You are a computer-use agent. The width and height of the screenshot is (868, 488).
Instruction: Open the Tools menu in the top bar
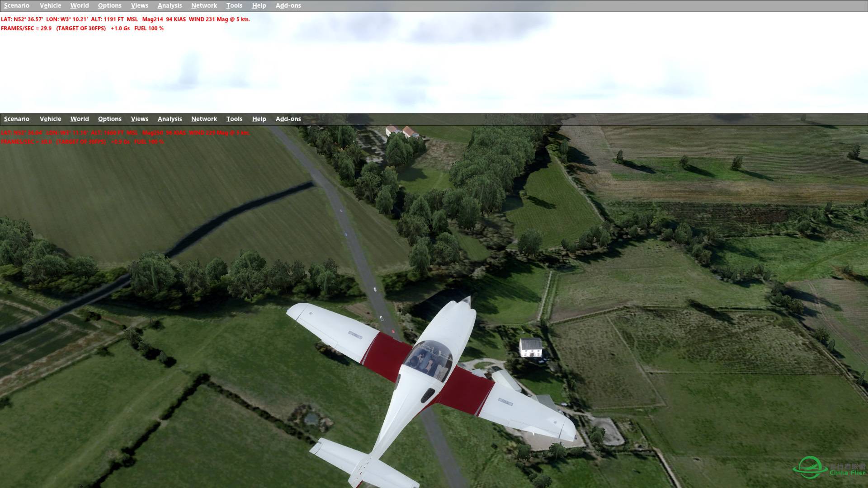pos(234,5)
